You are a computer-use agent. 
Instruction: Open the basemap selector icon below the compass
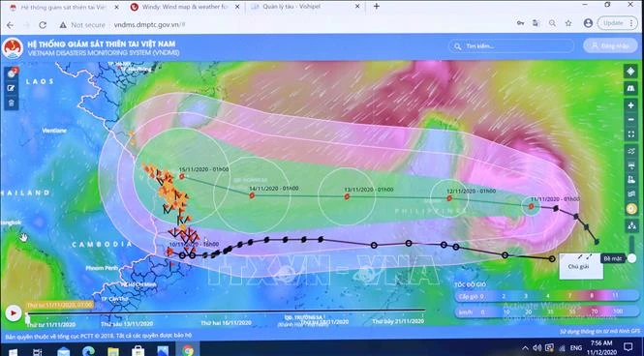coord(630,87)
